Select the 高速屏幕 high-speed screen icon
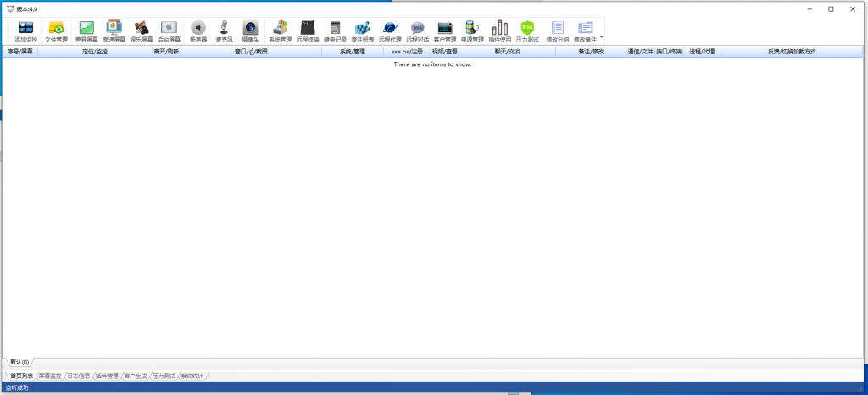This screenshot has height=395, width=868. click(x=114, y=31)
